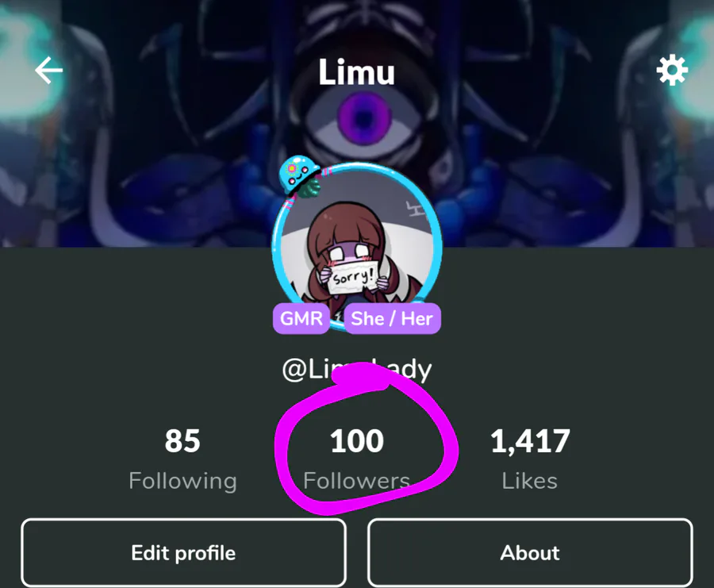
Task: Click the Edit profile button
Action: (183, 552)
